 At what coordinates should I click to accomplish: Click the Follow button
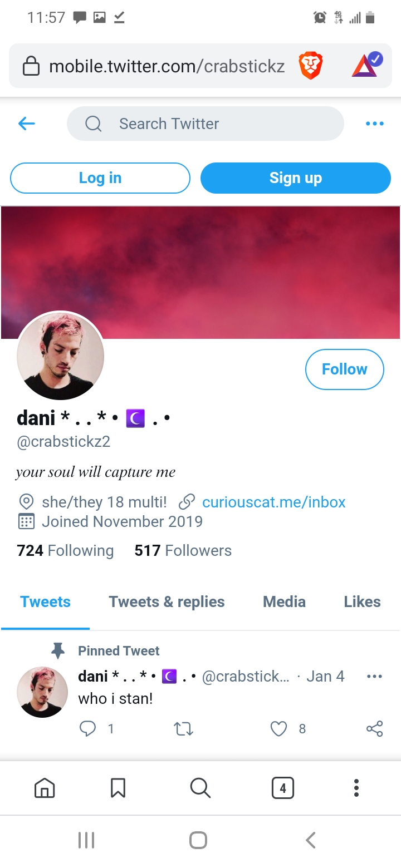345,369
